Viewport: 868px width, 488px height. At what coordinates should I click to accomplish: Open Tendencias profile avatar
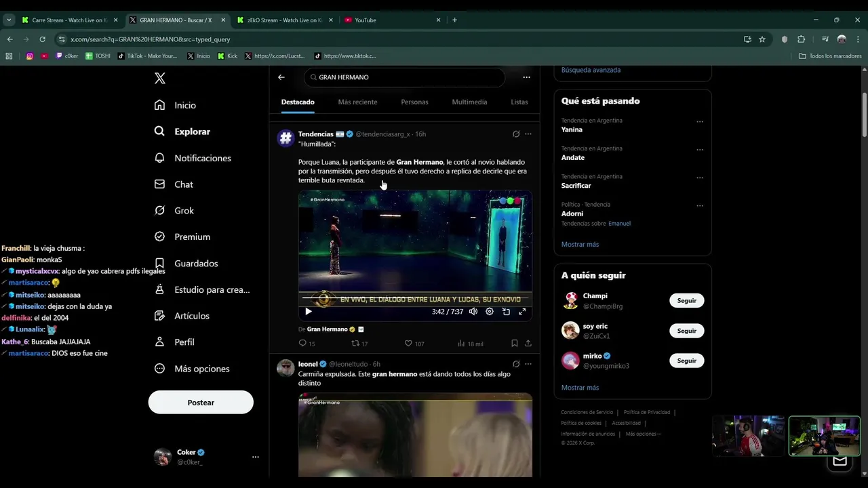(x=285, y=138)
